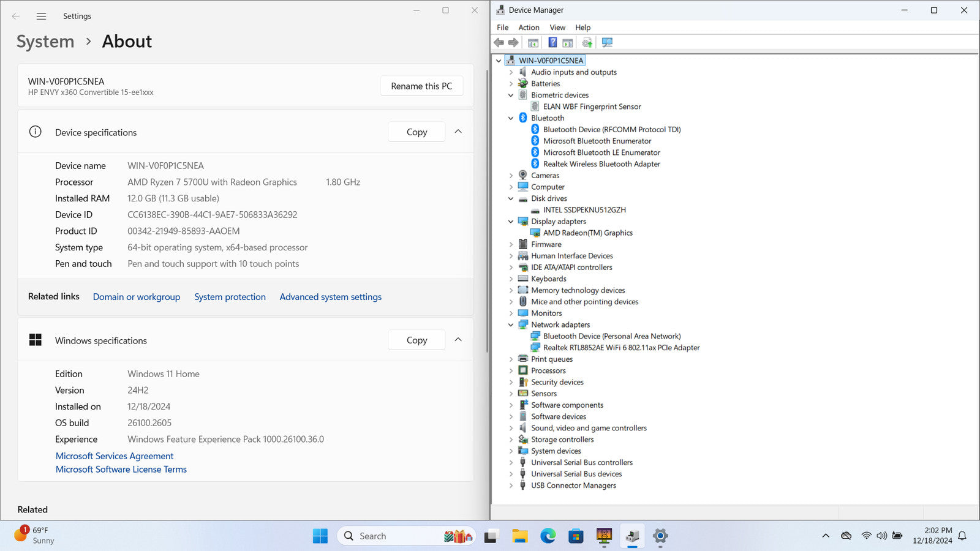This screenshot has width=980, height=551.
Task: Open File Explorer from taskbar
Action: (520, 536)
